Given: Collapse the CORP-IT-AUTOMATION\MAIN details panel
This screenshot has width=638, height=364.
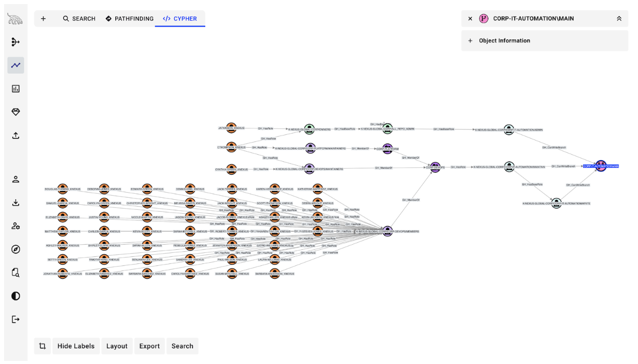Looking at the screenshot, I should pos(619,19).
